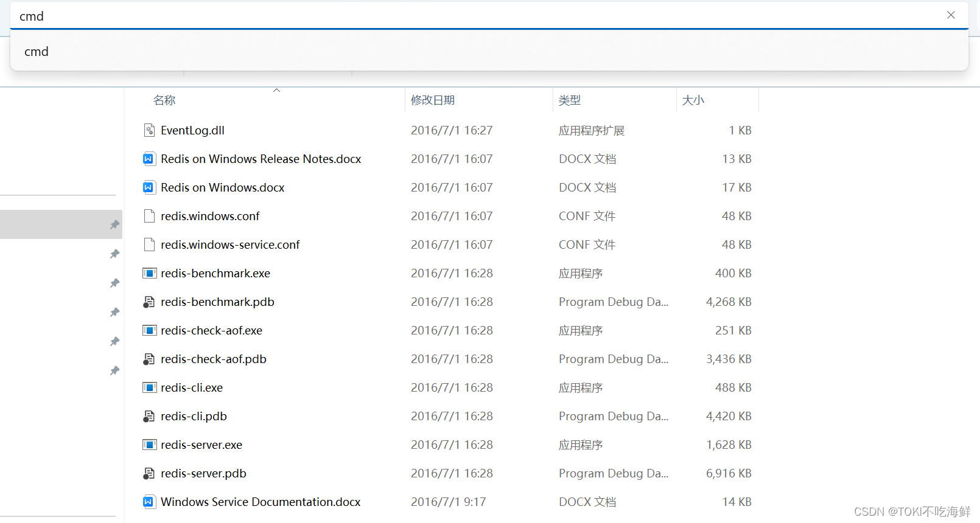Screen dimensions: 980x523
Task: Select the redis.windows-service.conf file name
Action: point(230,244)
